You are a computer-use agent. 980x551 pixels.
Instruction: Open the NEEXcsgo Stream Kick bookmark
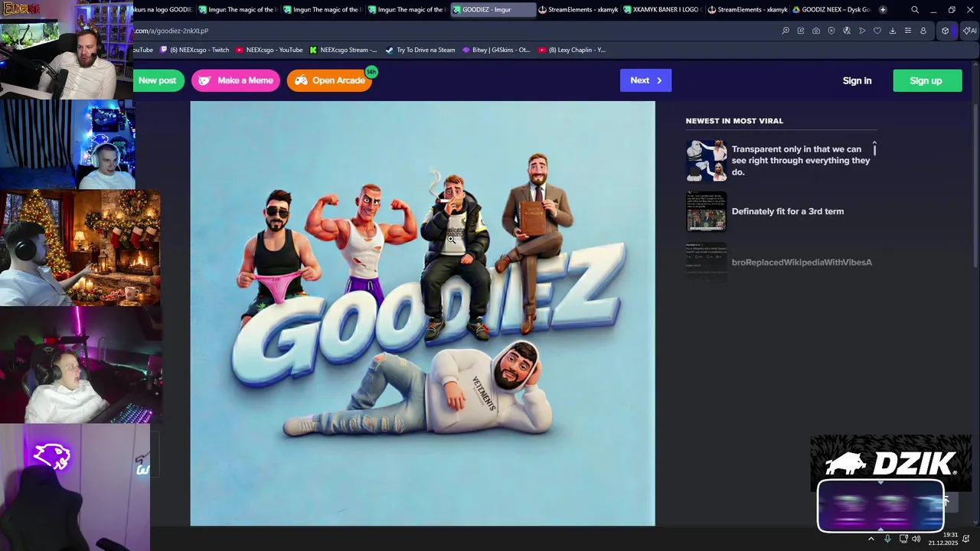click(344, 50)
